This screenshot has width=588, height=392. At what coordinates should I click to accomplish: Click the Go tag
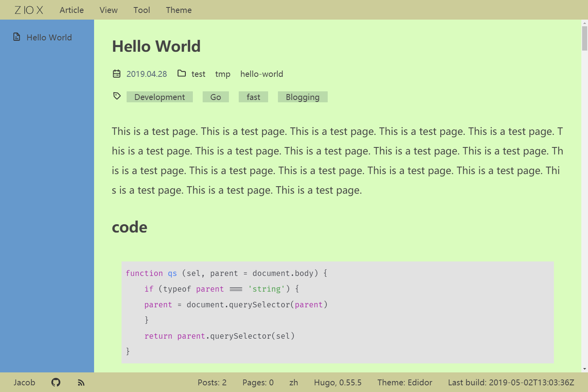216,97
